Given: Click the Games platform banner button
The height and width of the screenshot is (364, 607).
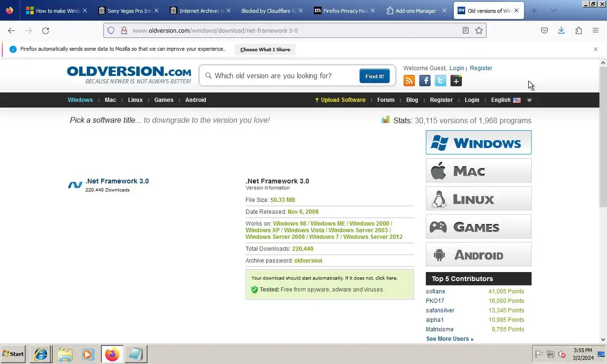Looking at the screenshot, I should 478,226.
